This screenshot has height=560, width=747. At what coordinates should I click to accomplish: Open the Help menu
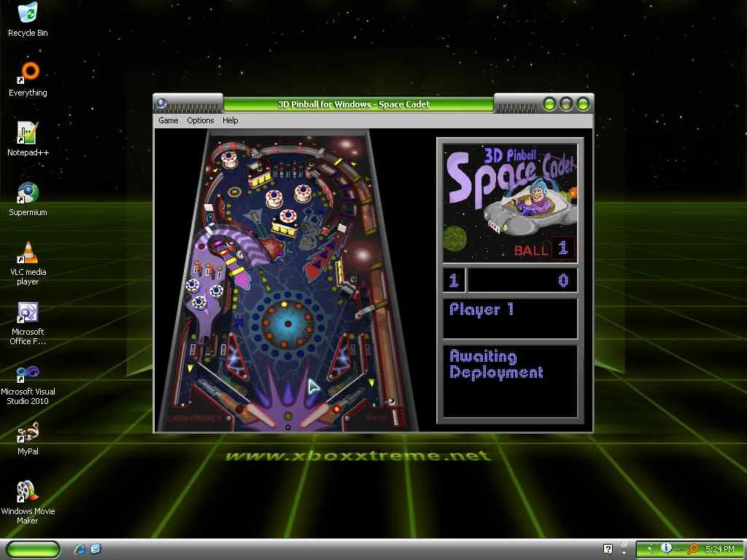point(230,120)
